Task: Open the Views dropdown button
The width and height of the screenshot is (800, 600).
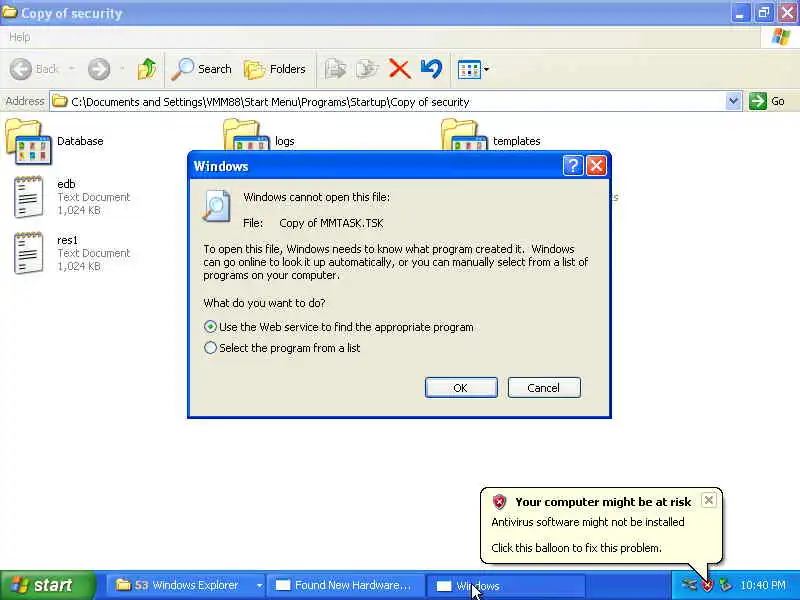Action: (473, 69)
